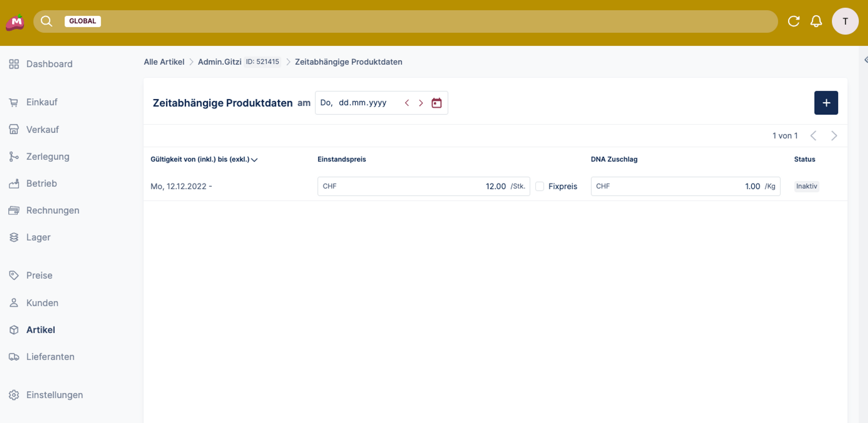This screenshot has width=868, height=423.
Task: Open Lieferanten in the sidebar
Action: point(50,357)
